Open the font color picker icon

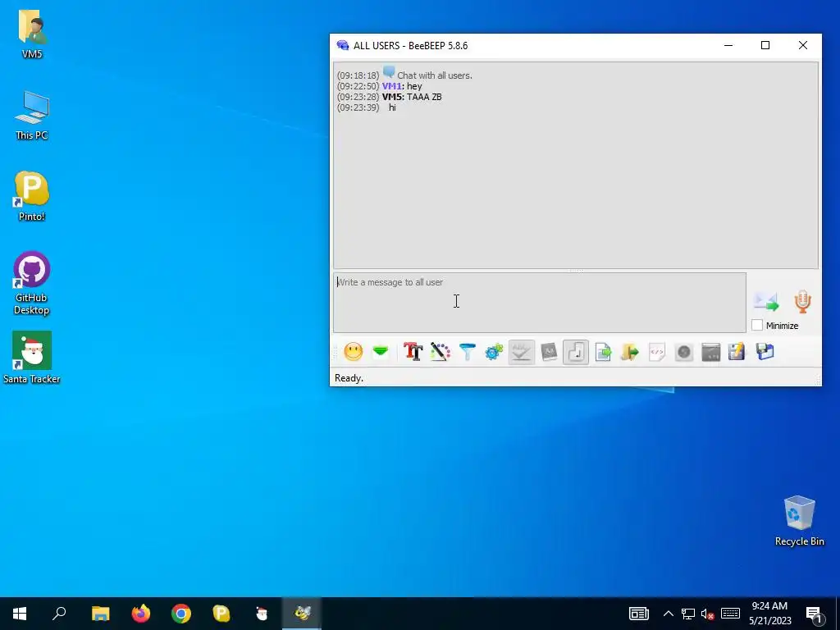point(441,352)
